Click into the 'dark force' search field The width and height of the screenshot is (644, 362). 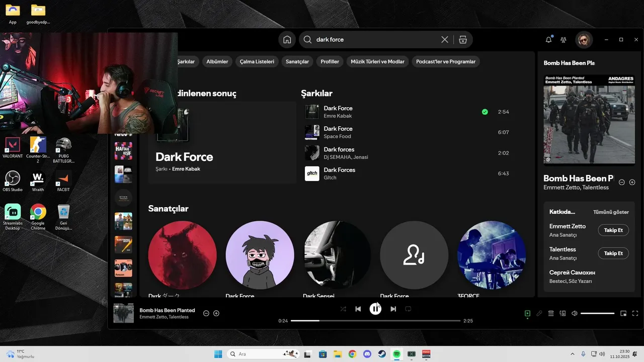click(375, 40)
